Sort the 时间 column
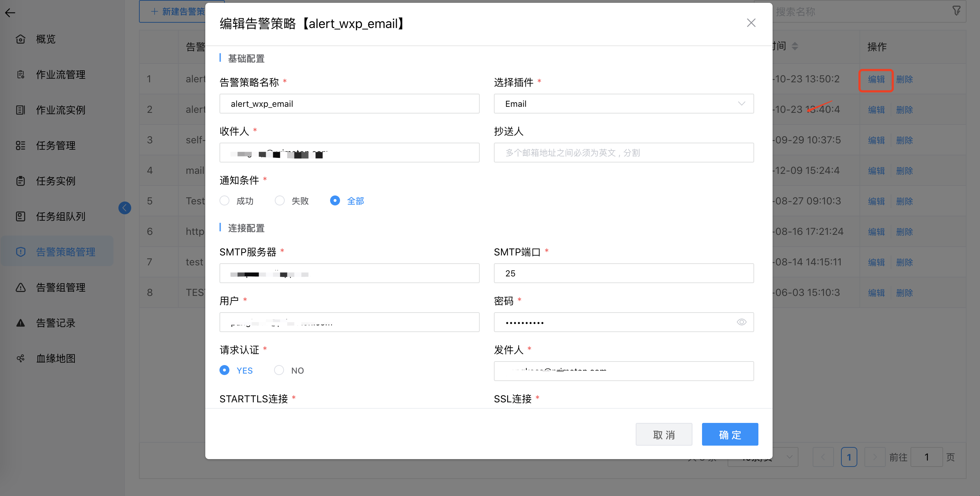980x496 pixels. pyautogui.click(x=796, y=46)
